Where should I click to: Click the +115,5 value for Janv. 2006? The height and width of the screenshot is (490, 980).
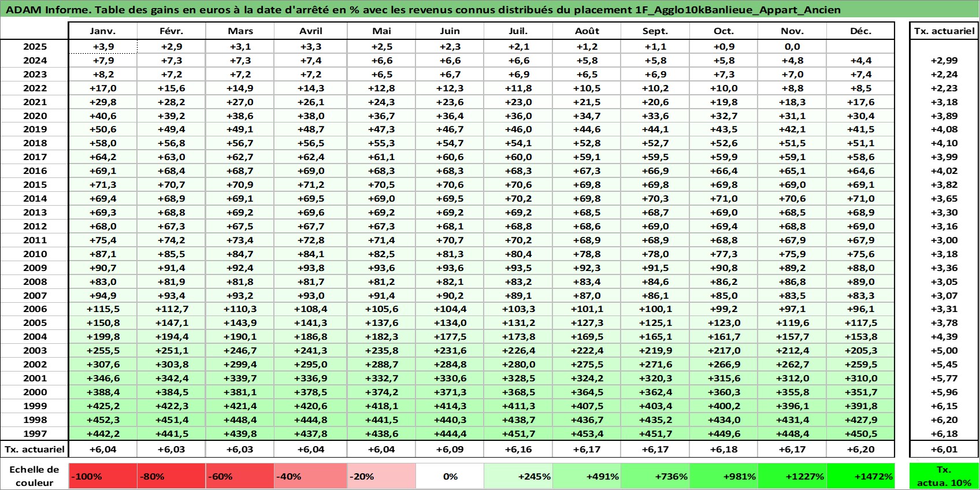pos(103,309)
